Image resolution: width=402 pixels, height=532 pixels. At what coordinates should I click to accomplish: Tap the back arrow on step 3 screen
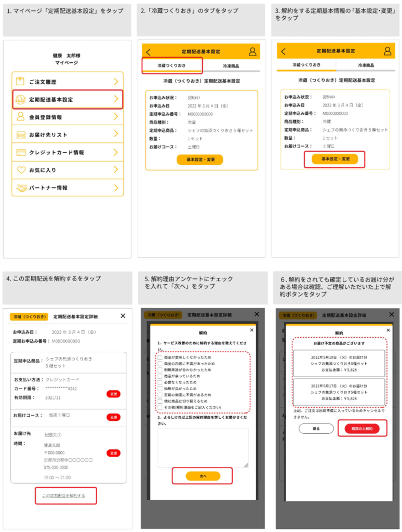point(283,51)
